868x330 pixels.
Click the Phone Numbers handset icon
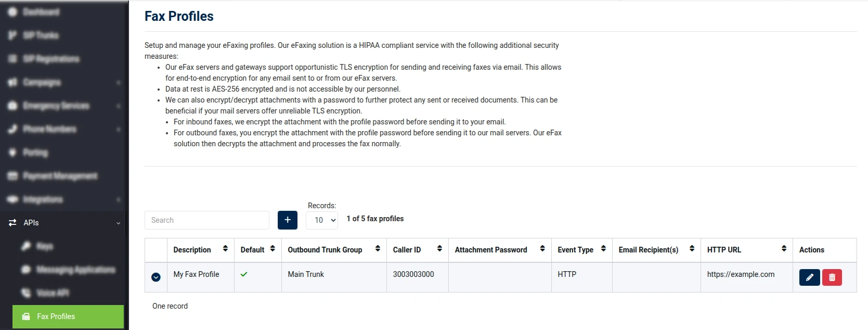pyautogui.click(x=12, y=129)
